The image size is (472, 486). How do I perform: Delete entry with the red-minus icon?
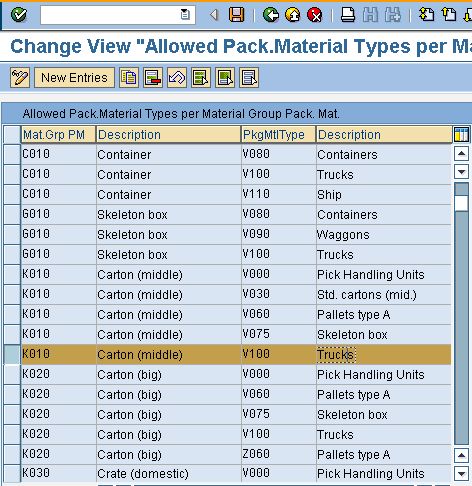tap(153, 78)
